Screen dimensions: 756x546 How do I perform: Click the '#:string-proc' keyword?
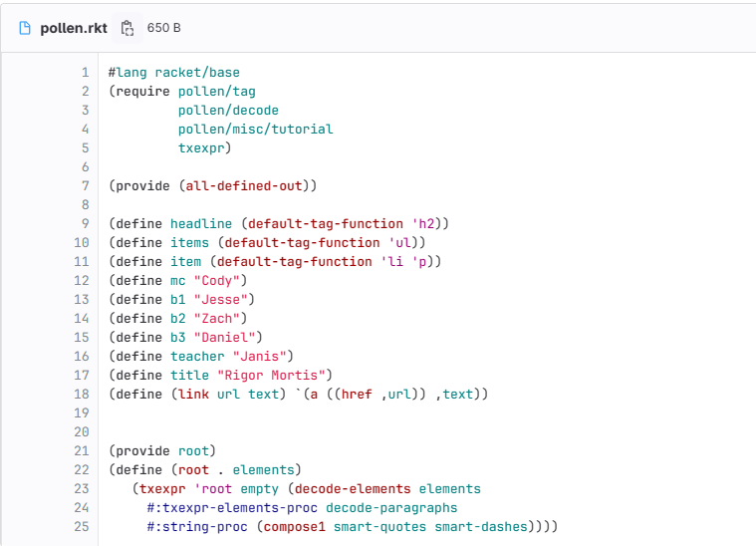[x=197, y=526]
